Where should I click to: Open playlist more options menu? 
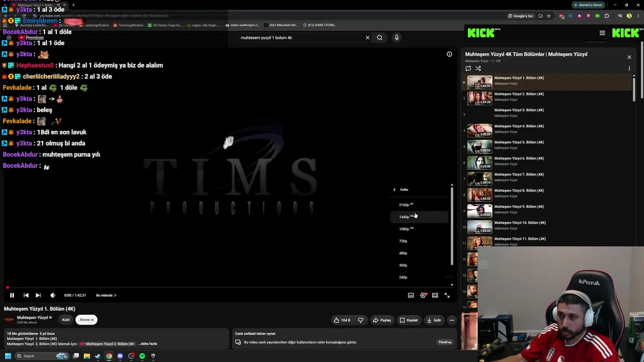(x=629, y=68)
